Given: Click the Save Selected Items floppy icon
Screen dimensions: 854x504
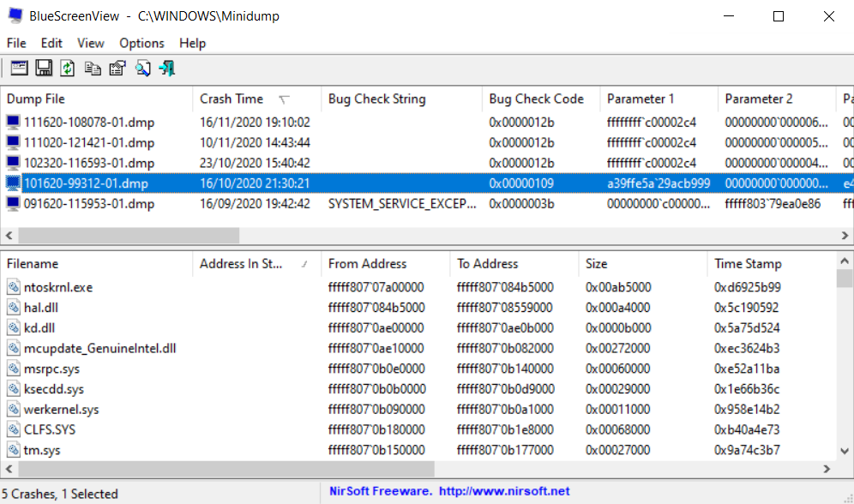Looking at the screenshot, I should point(44,68).
